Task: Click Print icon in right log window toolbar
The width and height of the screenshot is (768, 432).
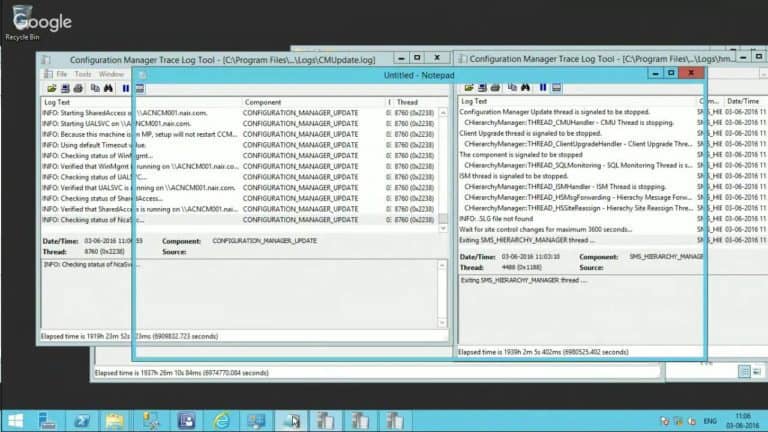Action: pos(495,88)
